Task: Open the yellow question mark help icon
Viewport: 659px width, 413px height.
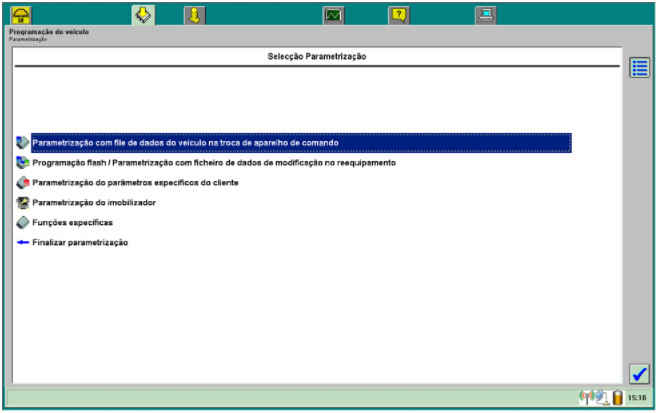Action: click(x=398, y=15)
